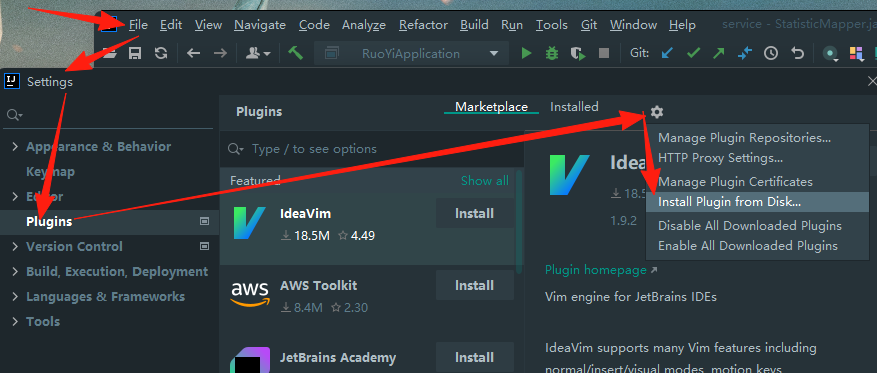Open the user profile dropdown in toolbar

259,53
